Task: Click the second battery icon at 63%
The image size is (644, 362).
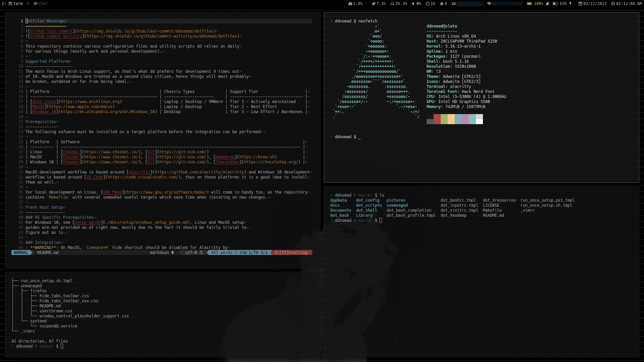Action: (x=555, y=4)
